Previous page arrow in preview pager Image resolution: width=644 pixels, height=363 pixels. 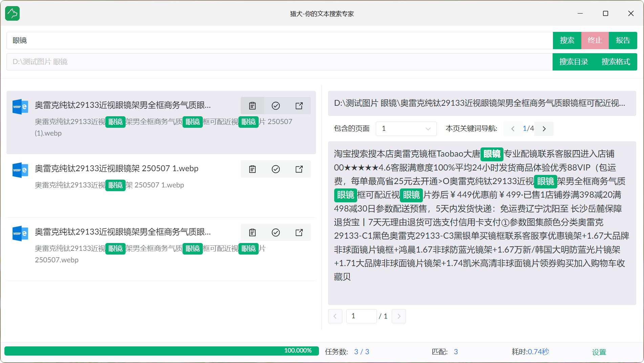[x=335, y=316]
